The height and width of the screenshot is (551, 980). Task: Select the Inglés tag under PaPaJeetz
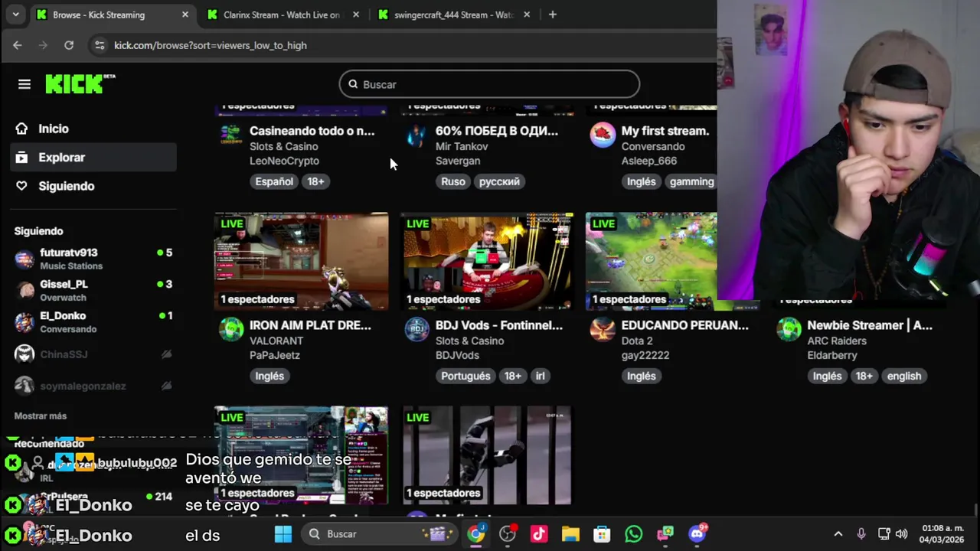[269, 376]
